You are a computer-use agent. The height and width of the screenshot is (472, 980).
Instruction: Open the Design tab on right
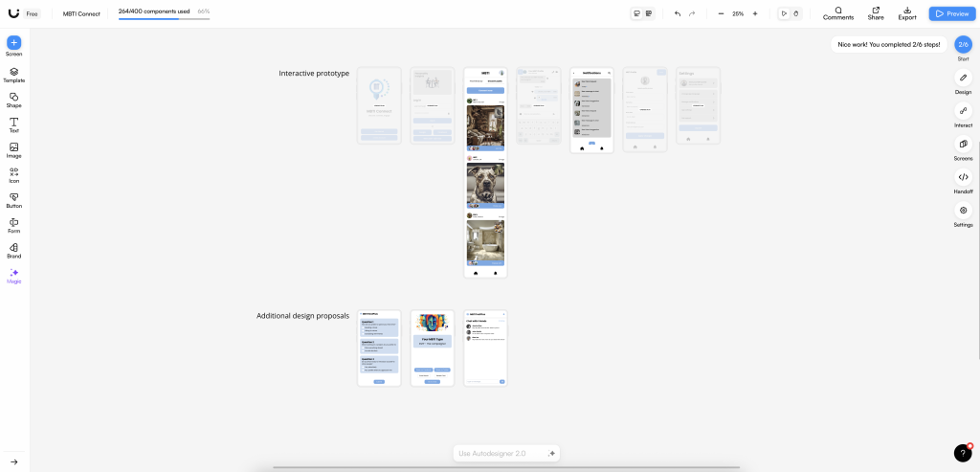(x=963, y=79)
